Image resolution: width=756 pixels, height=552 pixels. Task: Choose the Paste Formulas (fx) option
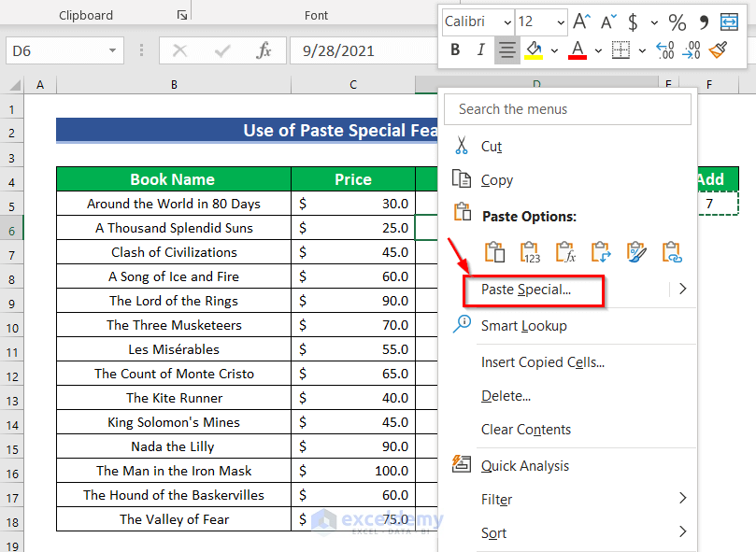[565, 252]
